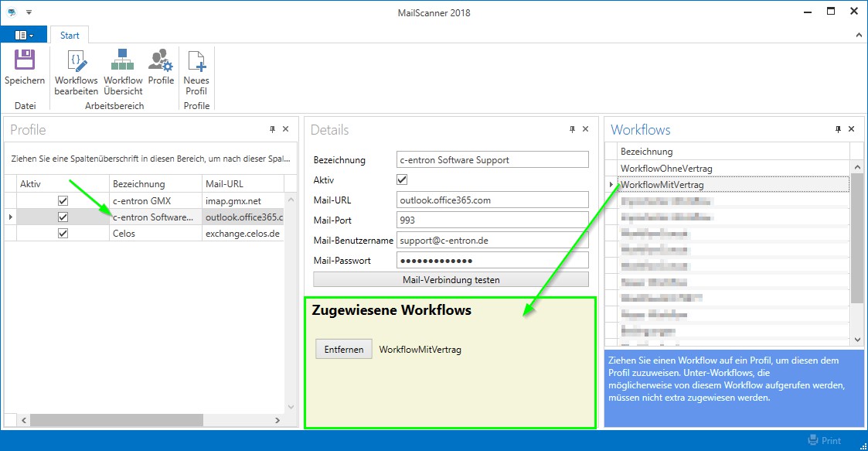
Task: Pin the Workflows panel
Action: [839, 129]
